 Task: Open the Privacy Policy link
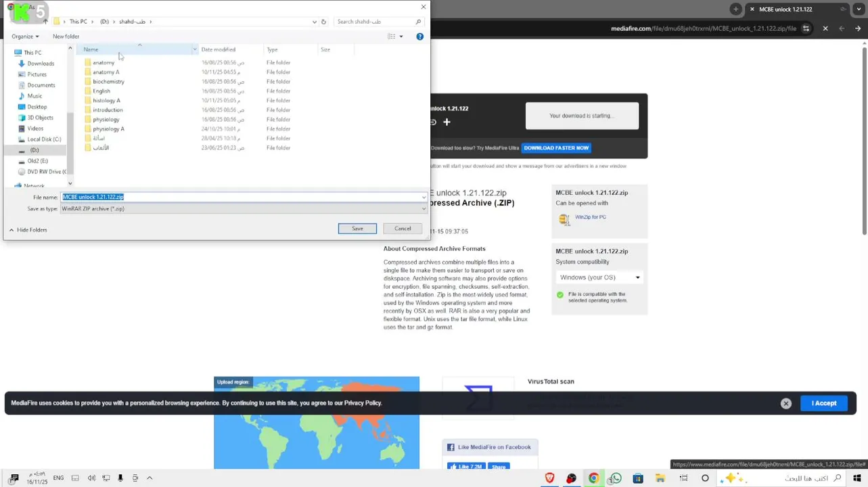click(x=363, y=403)
